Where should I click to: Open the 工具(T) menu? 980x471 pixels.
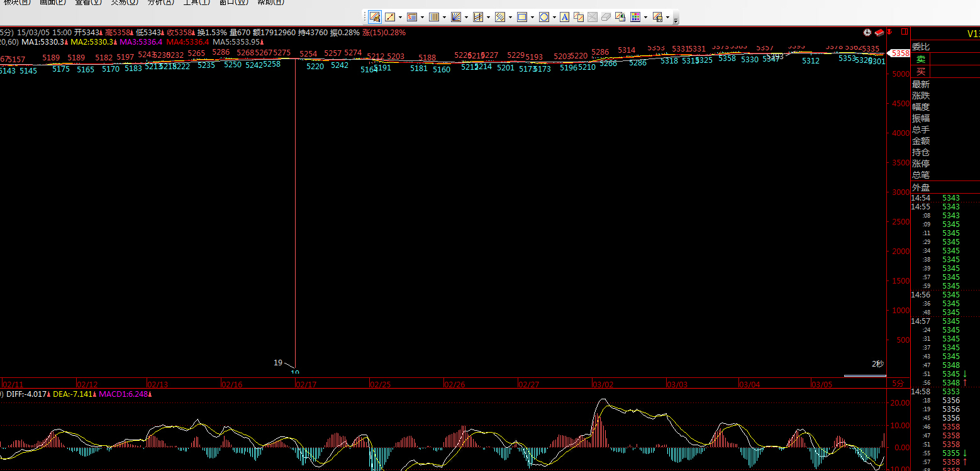pos(196,2)
